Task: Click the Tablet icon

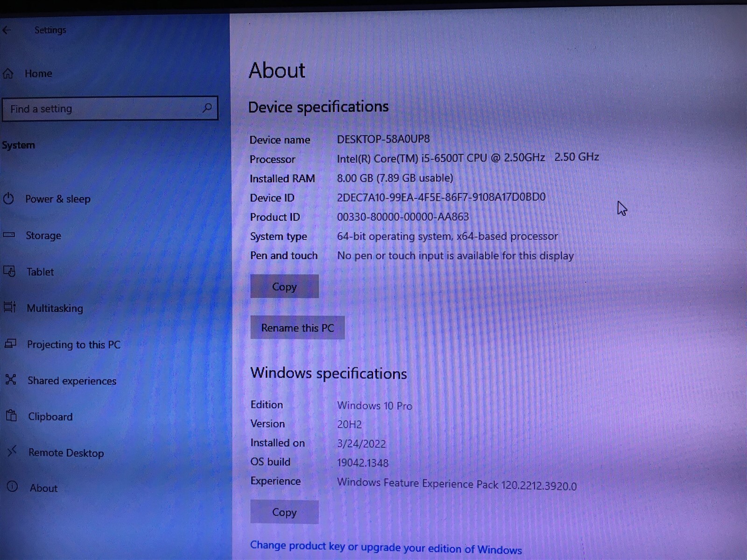Action: click(x=9, y=271)
